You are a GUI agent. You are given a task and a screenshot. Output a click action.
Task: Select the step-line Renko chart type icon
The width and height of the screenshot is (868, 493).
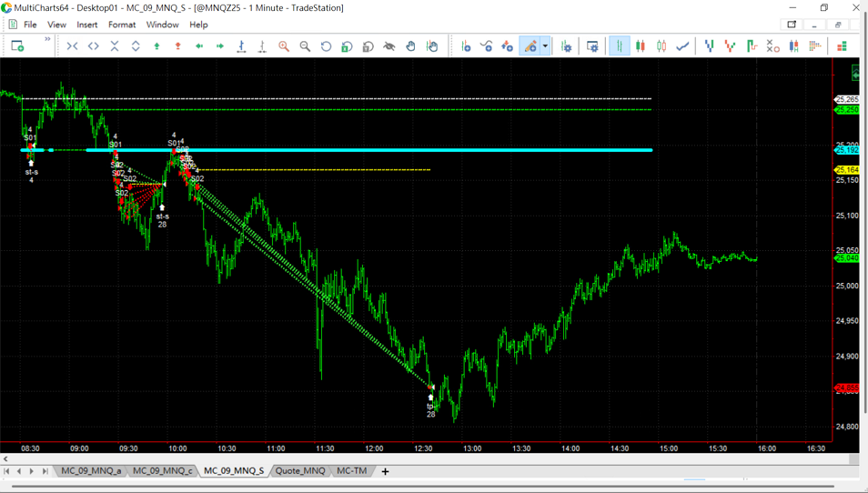(752, 46)
